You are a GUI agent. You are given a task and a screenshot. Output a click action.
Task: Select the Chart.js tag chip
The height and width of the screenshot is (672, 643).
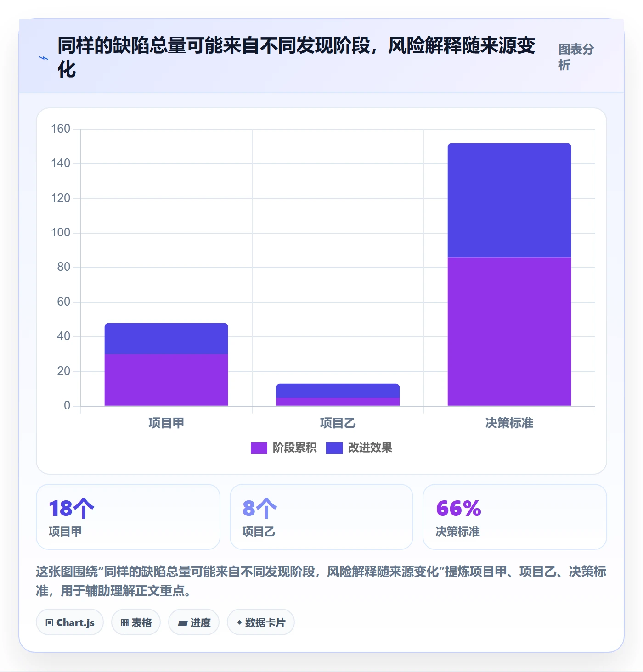click(x=70, y=622)
